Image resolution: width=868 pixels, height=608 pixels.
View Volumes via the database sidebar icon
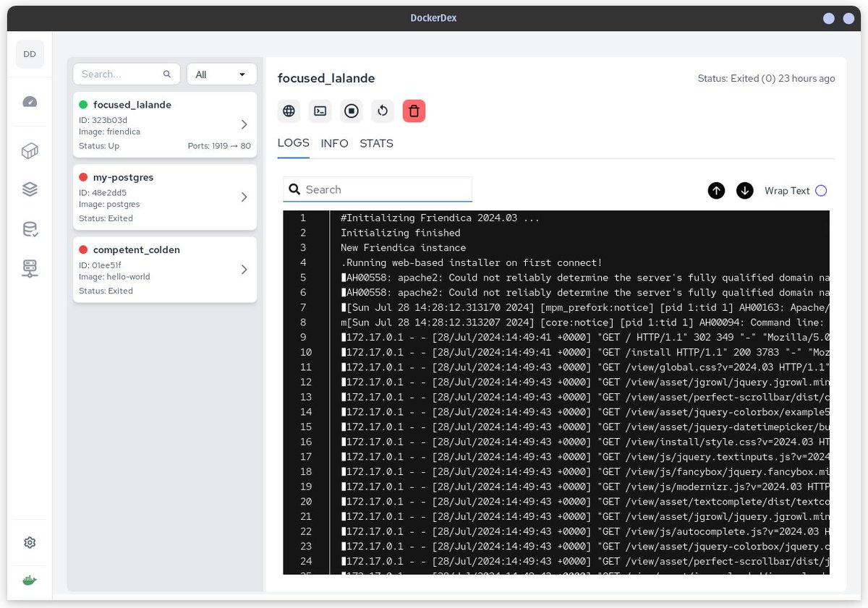tap(30, 228)
